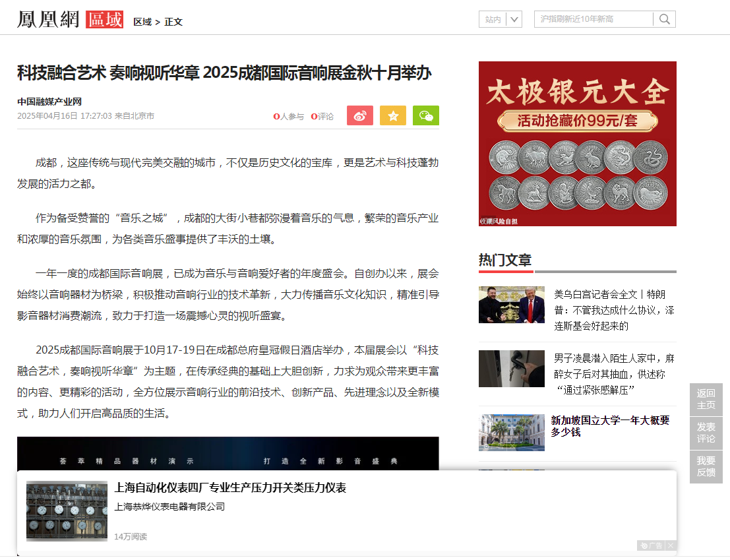Click inside the search text box
Screen dimensions: 730x560
(x=593, y=19)
